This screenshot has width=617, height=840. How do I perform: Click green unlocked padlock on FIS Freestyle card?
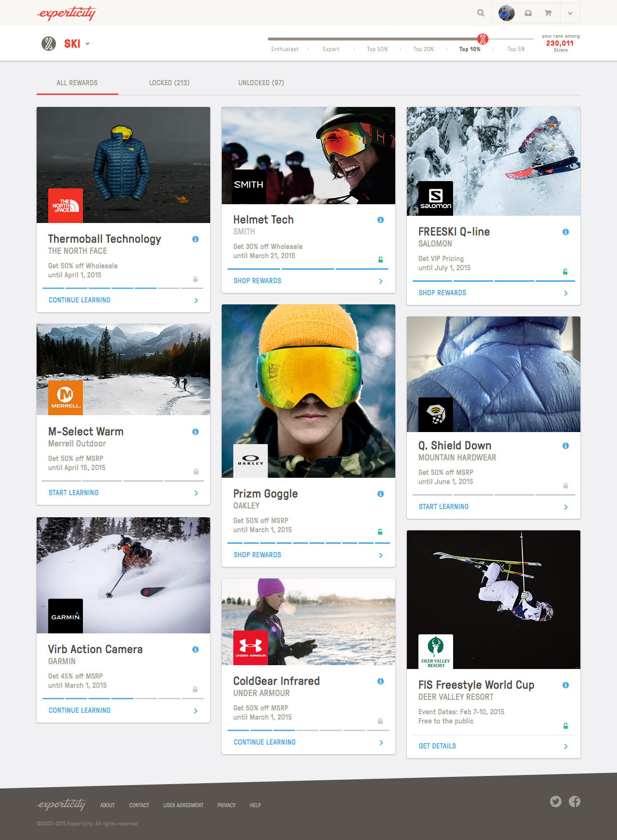(x=565, y=725)
